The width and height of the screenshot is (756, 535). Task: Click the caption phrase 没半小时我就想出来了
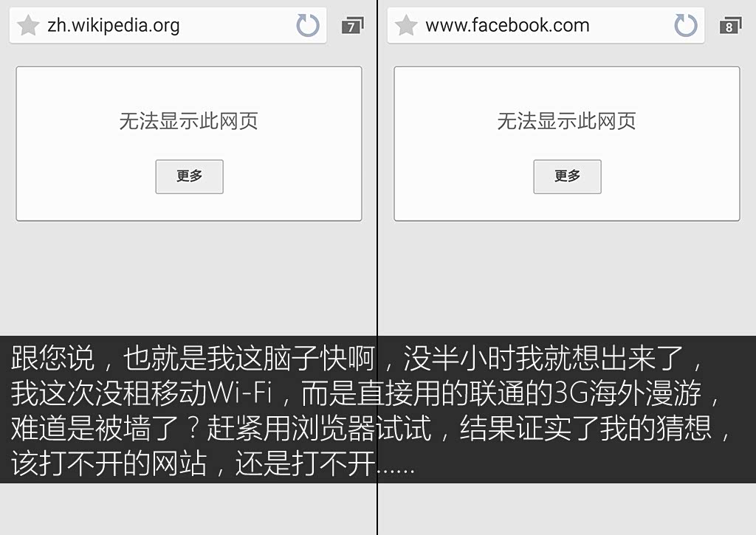click(x=543, y=358)
